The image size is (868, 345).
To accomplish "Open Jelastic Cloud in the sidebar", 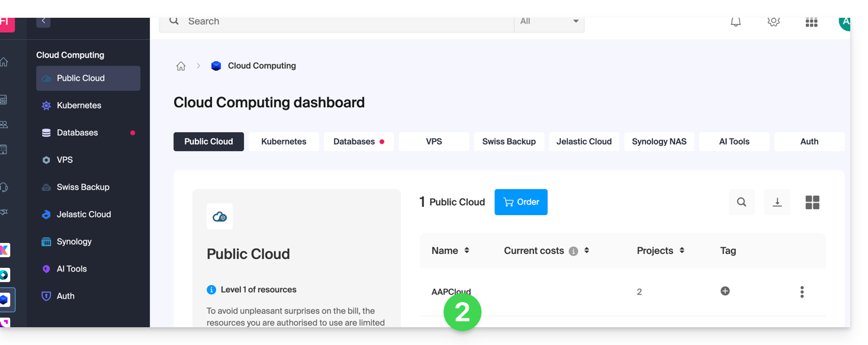I will pos(83,215).
